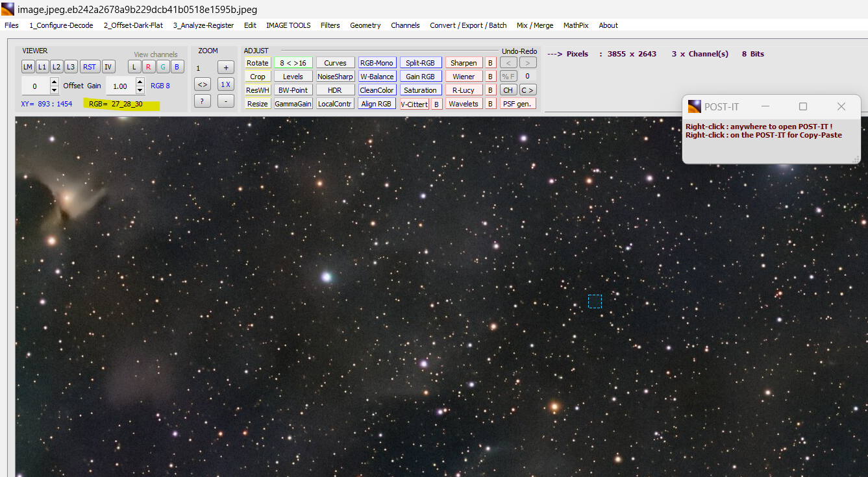This screenshot has height=477, width=868.
Task: Open the Curves adjustment
Action: (x=335, y=63)
